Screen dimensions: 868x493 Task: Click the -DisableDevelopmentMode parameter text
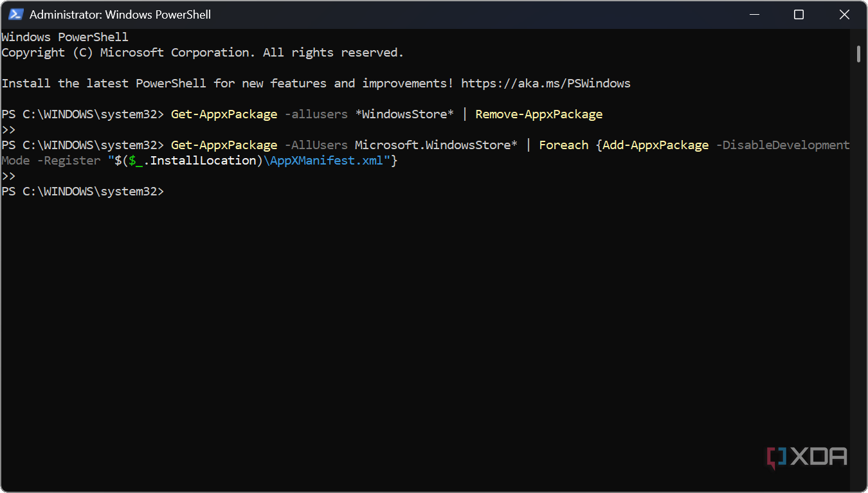(x=782, y=145)
